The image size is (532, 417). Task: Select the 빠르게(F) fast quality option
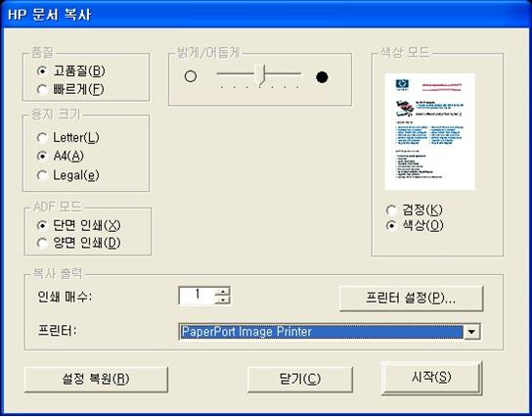coord(69,89)
